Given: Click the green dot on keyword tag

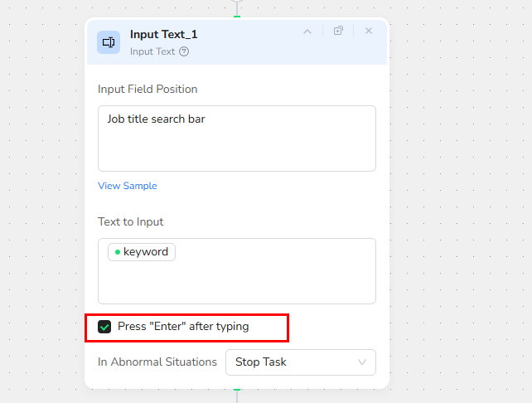Looking at the screenshot, I should pyautogui.click(x=118, y=252).
